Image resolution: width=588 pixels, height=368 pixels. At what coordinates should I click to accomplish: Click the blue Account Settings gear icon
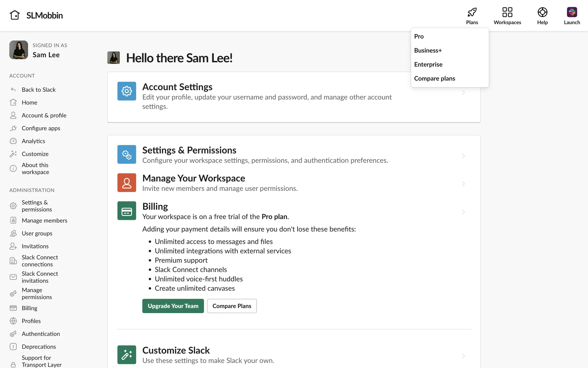126,91
